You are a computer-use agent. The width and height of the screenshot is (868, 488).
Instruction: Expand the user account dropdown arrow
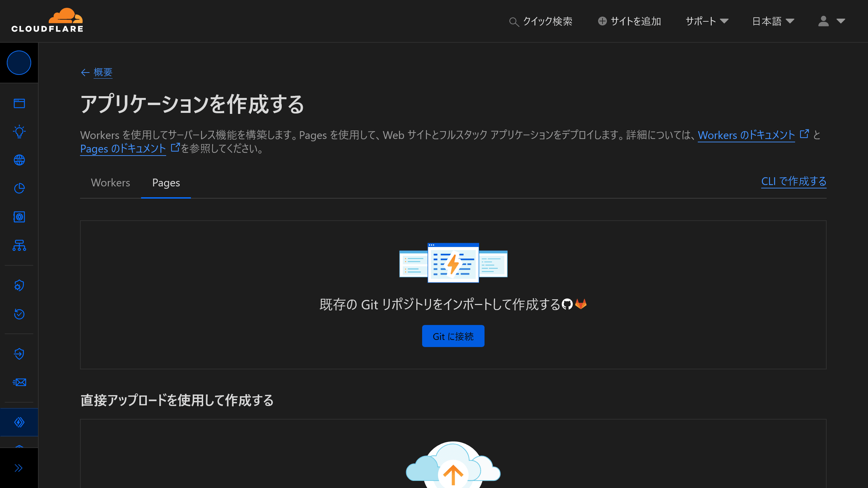tap(841, 21)
